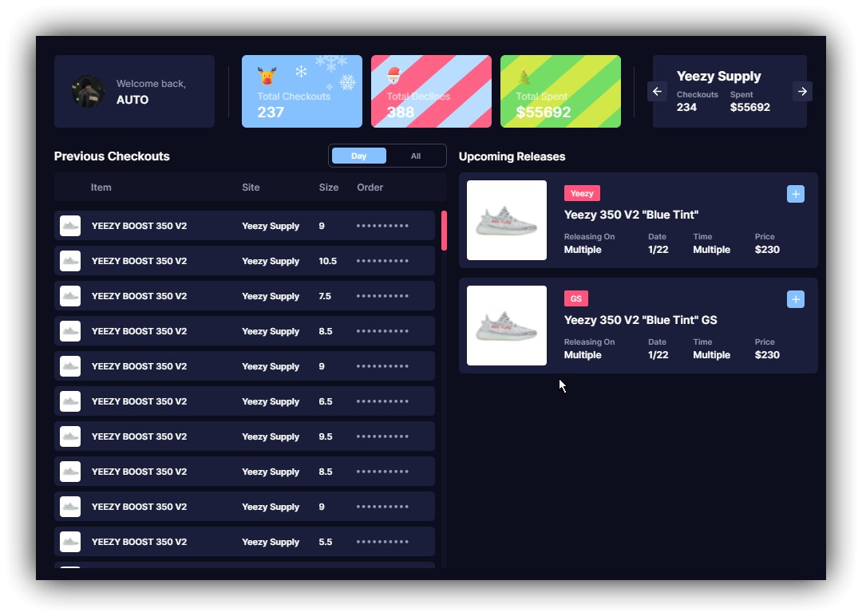Click the Yeezy tag on Blue Tint release
Image resolution: width=862 pixels, height=616 pixels.
tap(582, 193)
